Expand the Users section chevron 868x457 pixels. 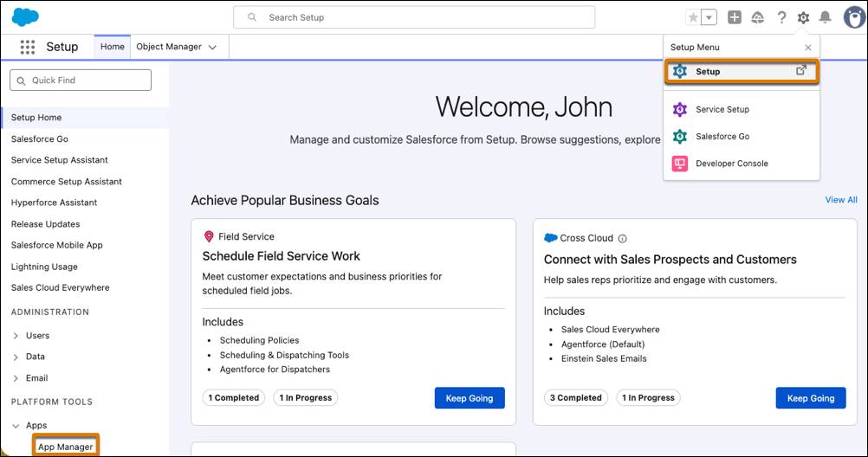(16, 336)
